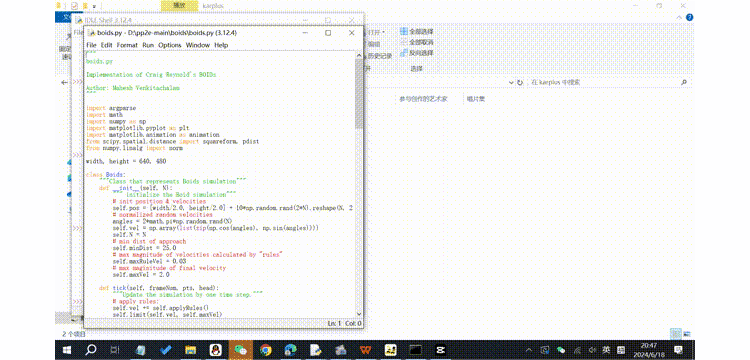Show hidden system tray icons
750x360 pixels.
pos(529,350)
